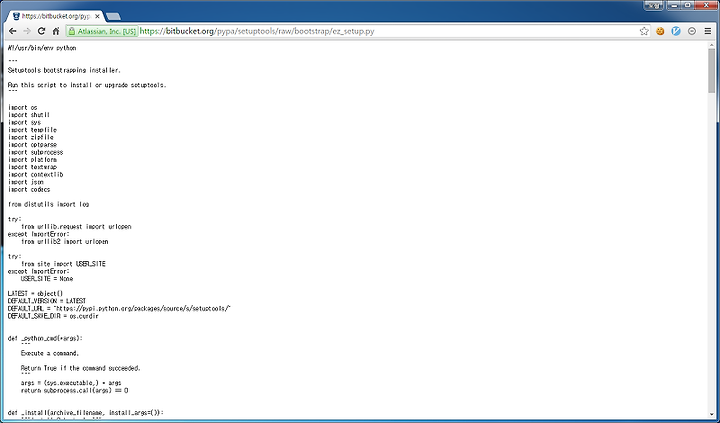Click the 'import zipfile' line

pos(30,137)
